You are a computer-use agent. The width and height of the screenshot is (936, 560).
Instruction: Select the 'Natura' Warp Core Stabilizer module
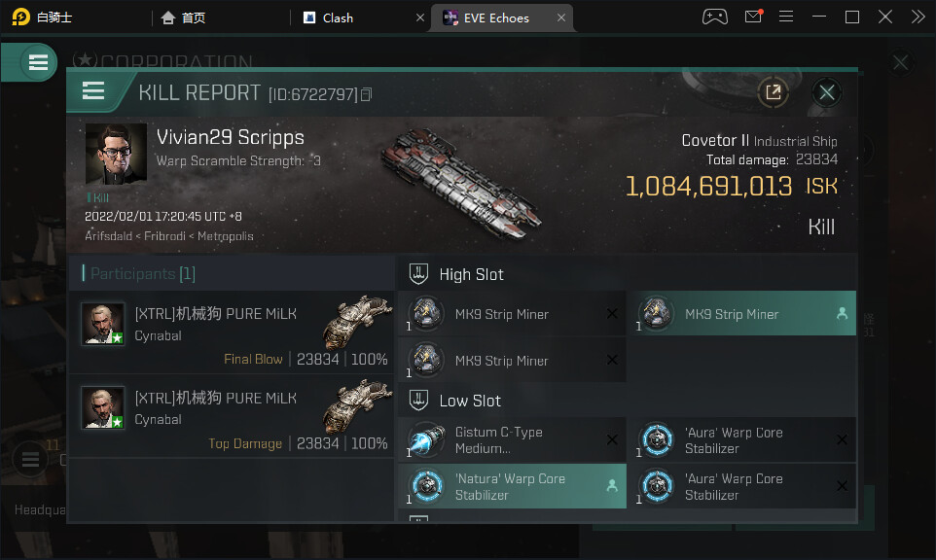[512, 486]
